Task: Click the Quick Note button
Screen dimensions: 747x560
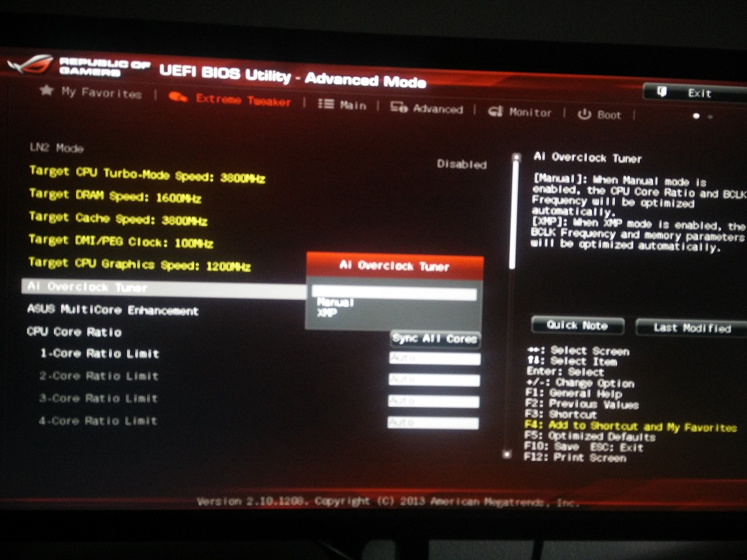Action: (577, 325)
